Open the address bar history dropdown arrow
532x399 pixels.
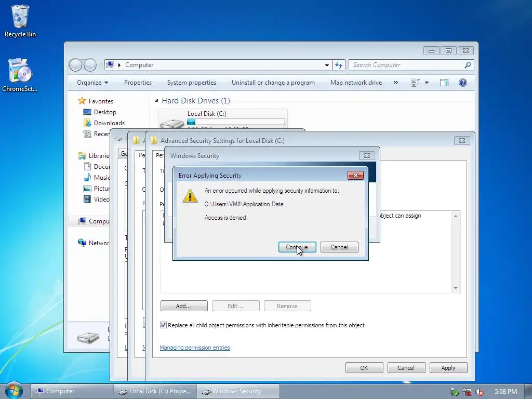point(327,65)
